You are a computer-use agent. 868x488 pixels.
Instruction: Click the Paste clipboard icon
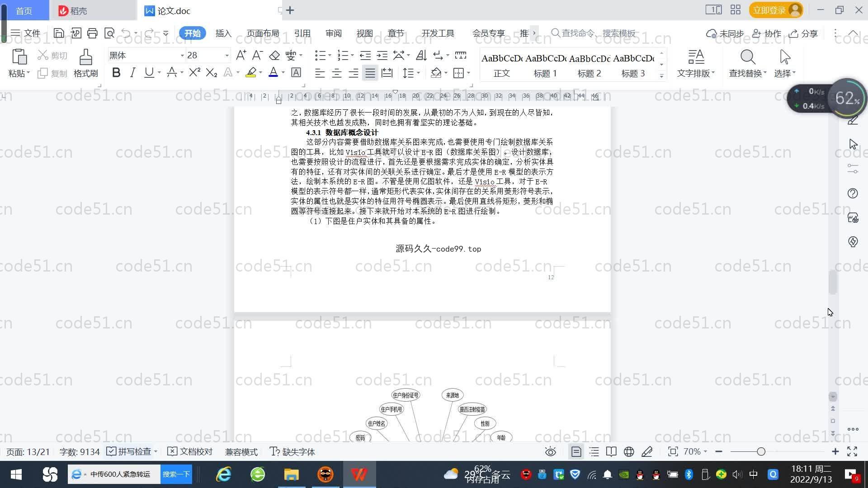point(19,57)
